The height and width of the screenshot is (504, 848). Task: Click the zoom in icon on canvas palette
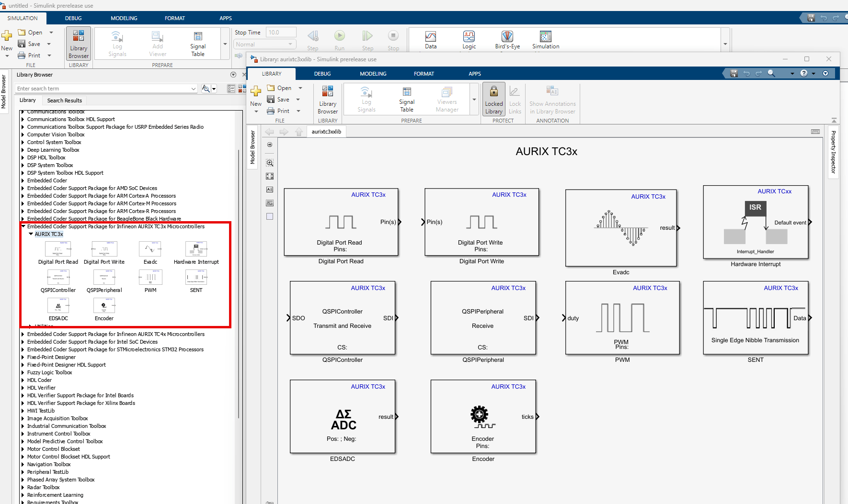point(270,163)
